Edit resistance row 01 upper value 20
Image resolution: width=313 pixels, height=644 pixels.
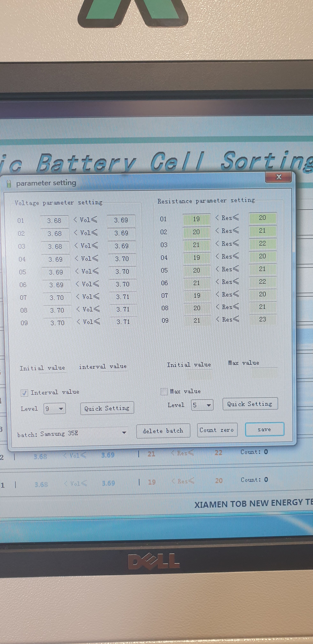click(263, 218)
